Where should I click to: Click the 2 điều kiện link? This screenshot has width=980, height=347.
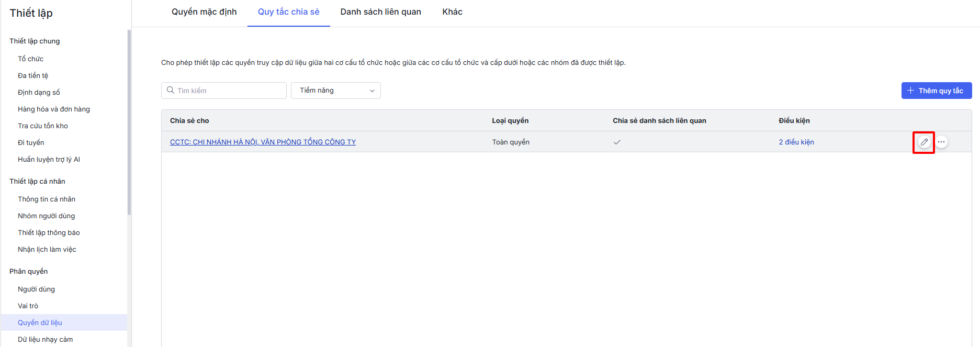[x=796, y=142]
